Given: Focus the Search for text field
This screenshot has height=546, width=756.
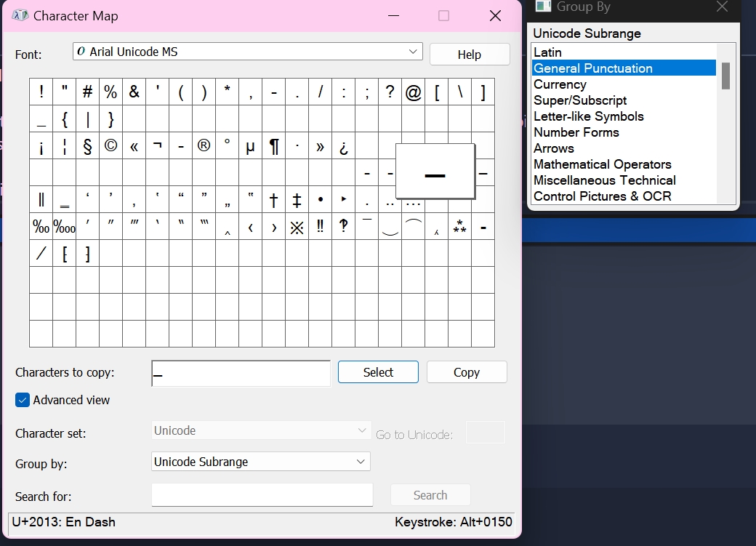Looking at the screenshot, I should 262,495.
